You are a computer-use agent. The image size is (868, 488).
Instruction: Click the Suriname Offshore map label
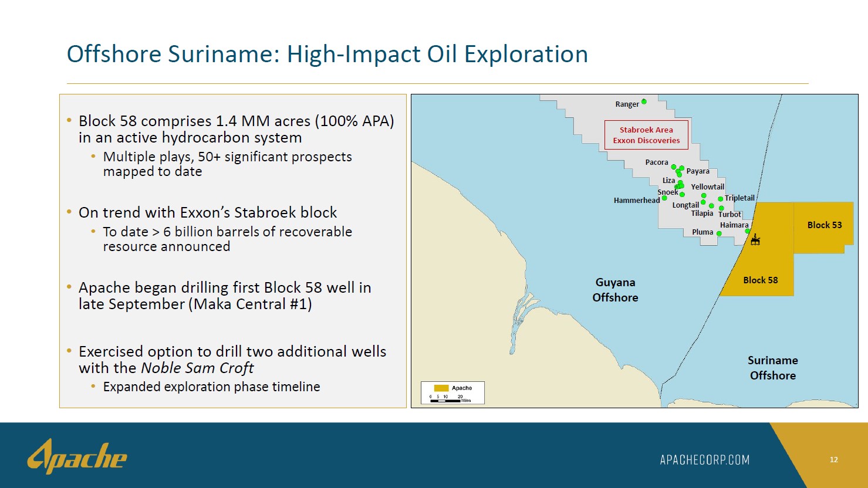pyautogui.click(x=772, y=368)
